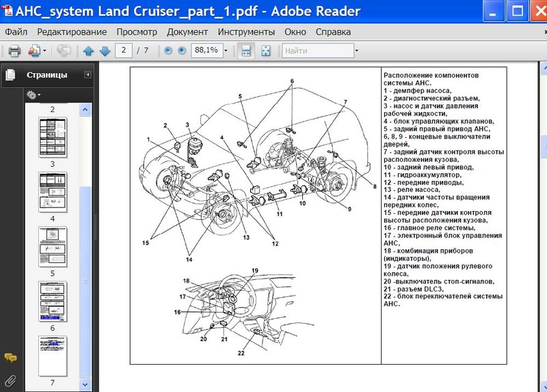Click the grayed-out review toolbar icon
This screenshot has width=547, height=392.
point(64,51)
